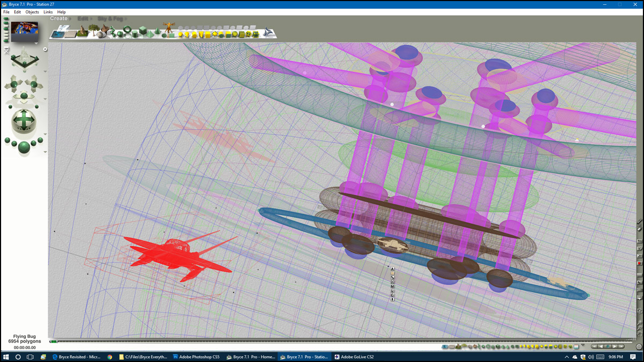Viewport: 644px width, 362px height.
Task: Open the selection palette dropdown triangle
Action: pyautogui.click(x=583, y=345)
